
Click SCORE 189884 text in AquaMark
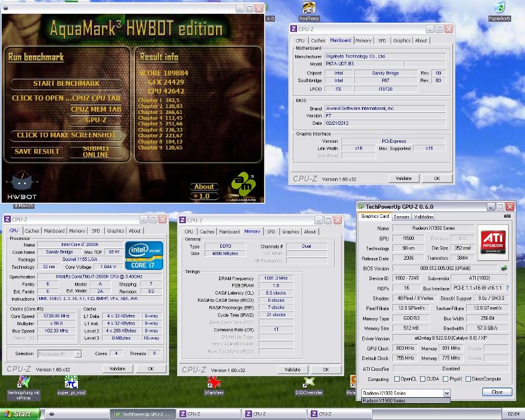pyautogui.click(x=163, y=73)
